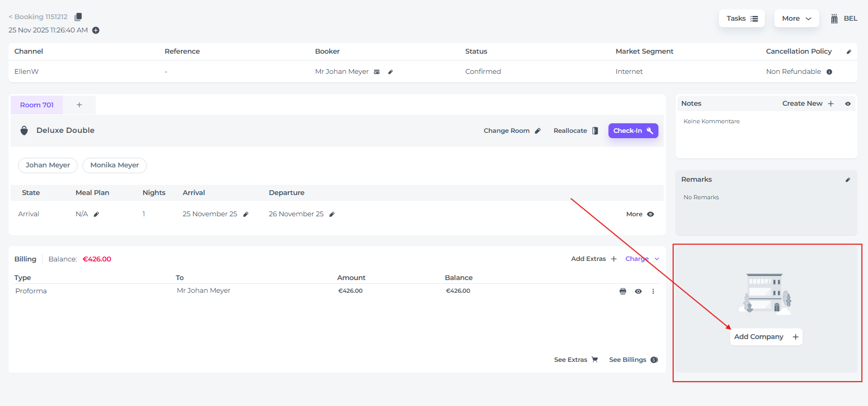
Task: Edit the arrival date 25 November
Action: 246,214
